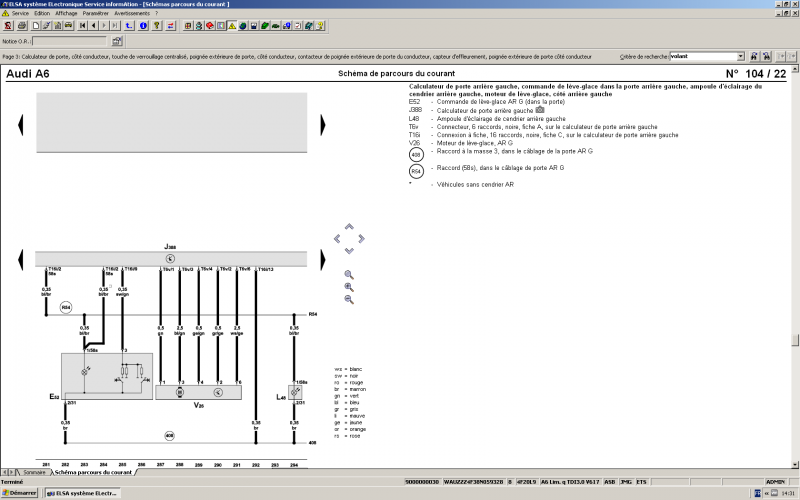Click the Démarrer start button

pos(19,493)
